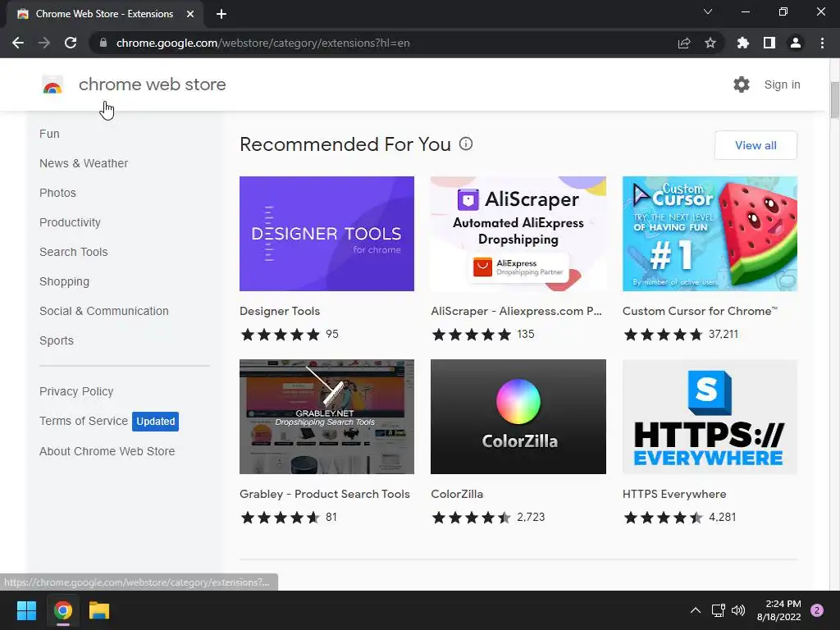Image resolution: width=840 pixels, height=630 pixels.
Task: Toggle Chrome side panel icon
Action: tap(769, 43)
